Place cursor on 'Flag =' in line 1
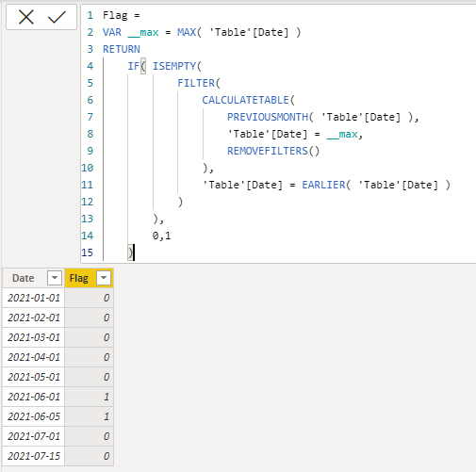 pos(122,15)
